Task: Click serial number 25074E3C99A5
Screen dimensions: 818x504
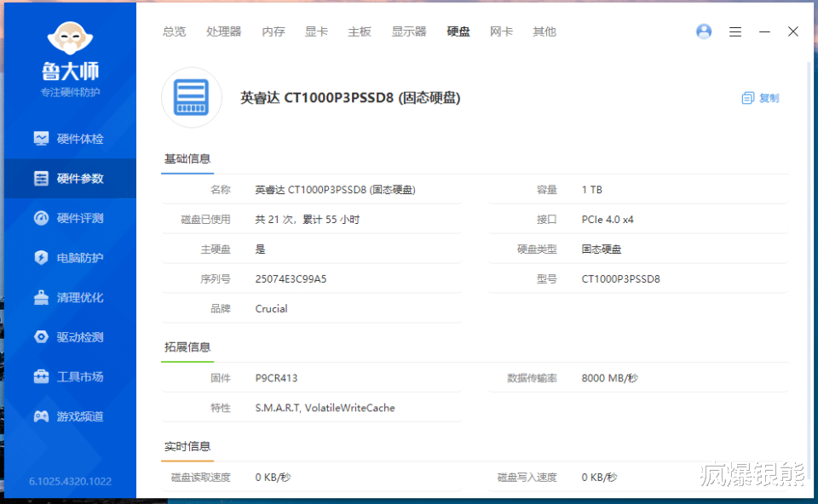Action: (x=291, y=279)
